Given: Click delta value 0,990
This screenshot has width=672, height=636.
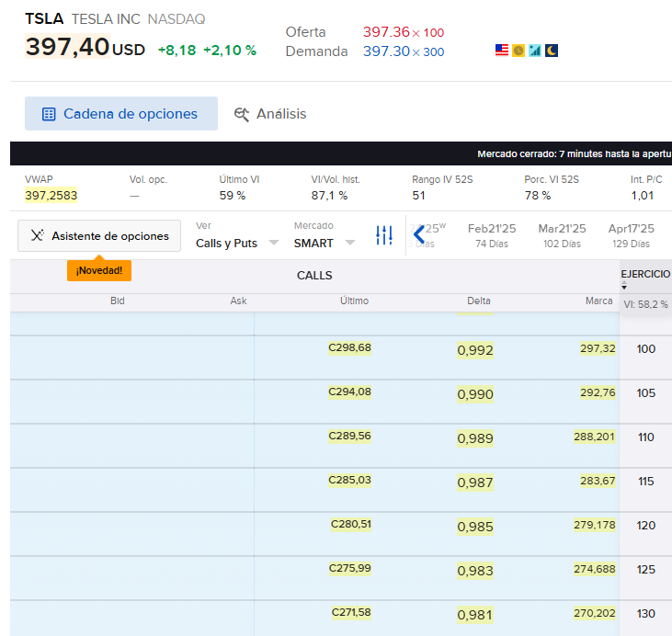Looking at the screenshot, I should (x=475, y=394).
